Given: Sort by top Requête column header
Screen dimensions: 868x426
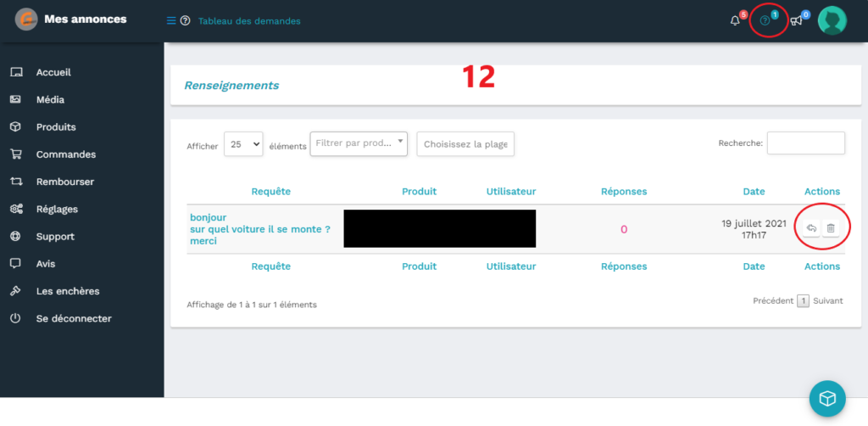Looking at the screenshot, I should point(270,192).
